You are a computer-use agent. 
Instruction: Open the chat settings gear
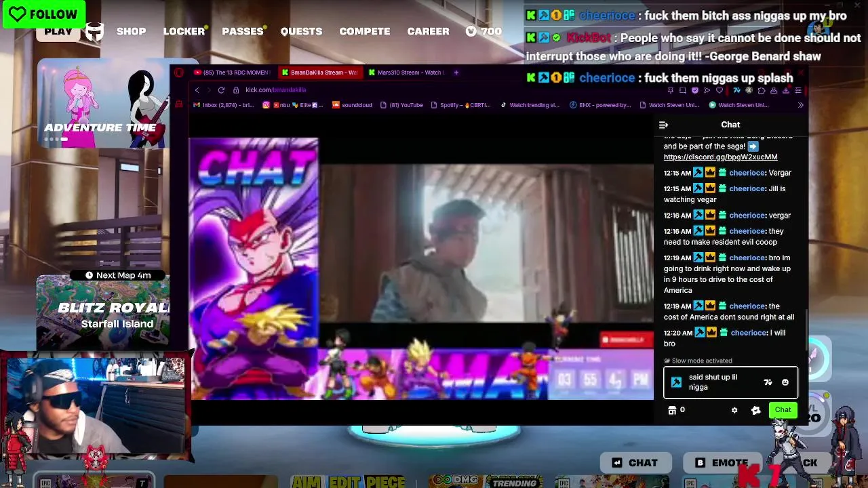coord(734,410)
